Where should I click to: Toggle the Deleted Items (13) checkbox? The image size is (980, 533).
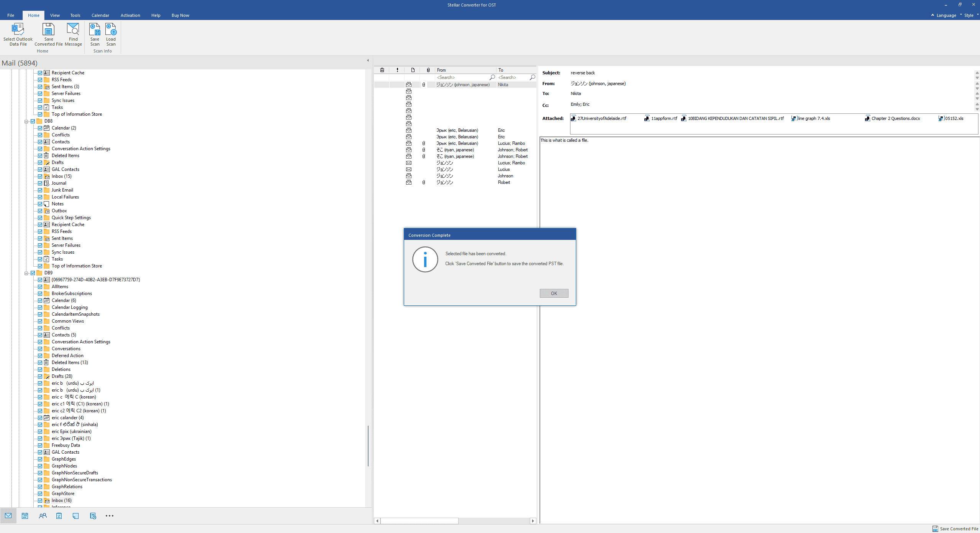40,362
